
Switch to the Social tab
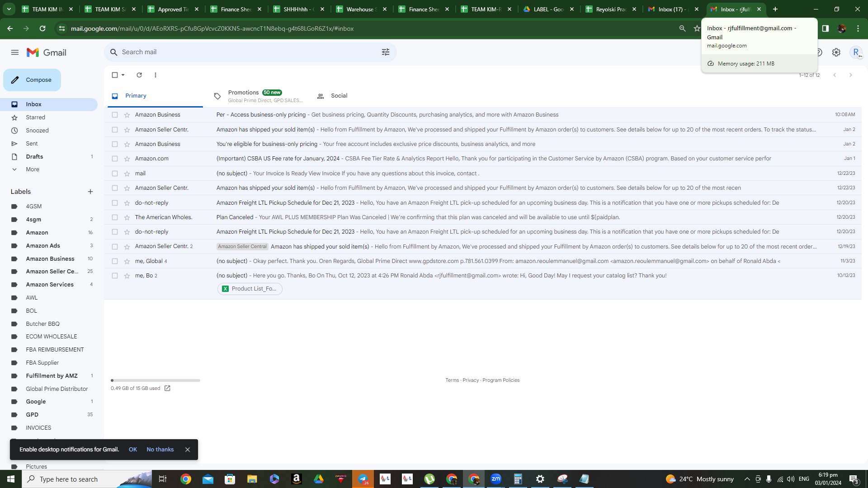click(x=333, y=96)
